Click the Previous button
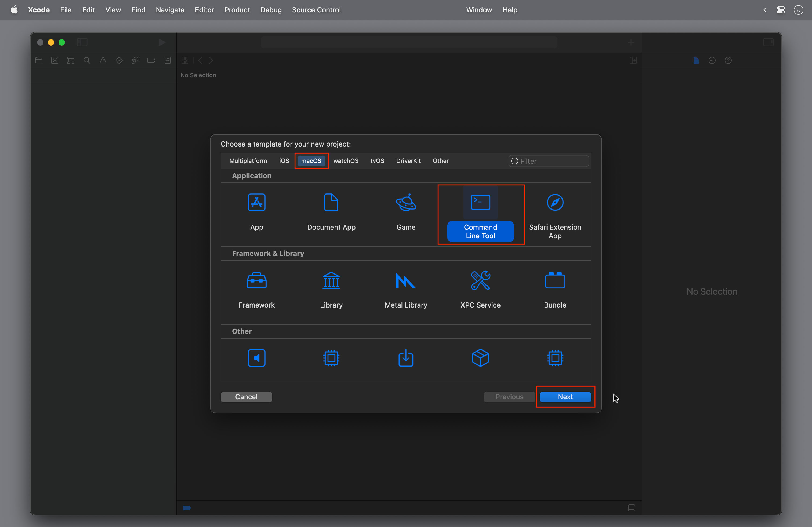The image size is (812, 527). (x=509, y=397)
